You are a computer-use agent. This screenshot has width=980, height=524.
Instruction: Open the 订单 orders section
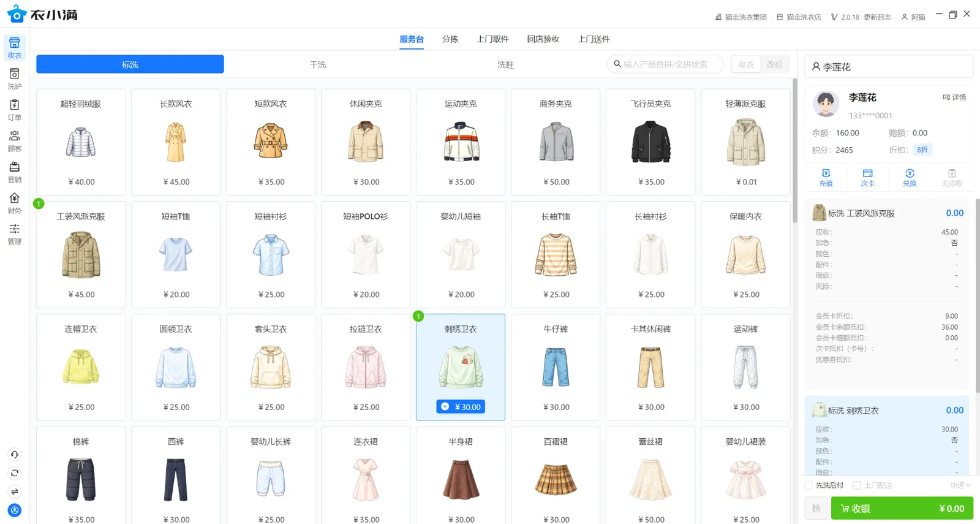15,110
